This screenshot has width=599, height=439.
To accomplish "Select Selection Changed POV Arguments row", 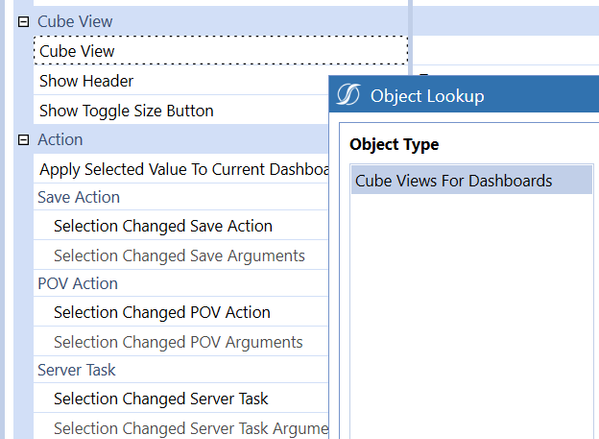I will pos(181,342).
